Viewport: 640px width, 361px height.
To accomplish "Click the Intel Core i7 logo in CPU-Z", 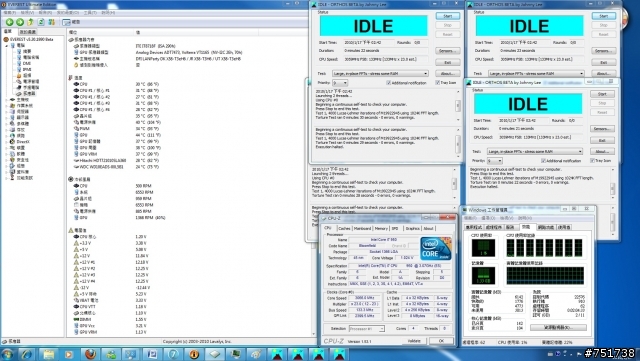I will pos(436,249).
